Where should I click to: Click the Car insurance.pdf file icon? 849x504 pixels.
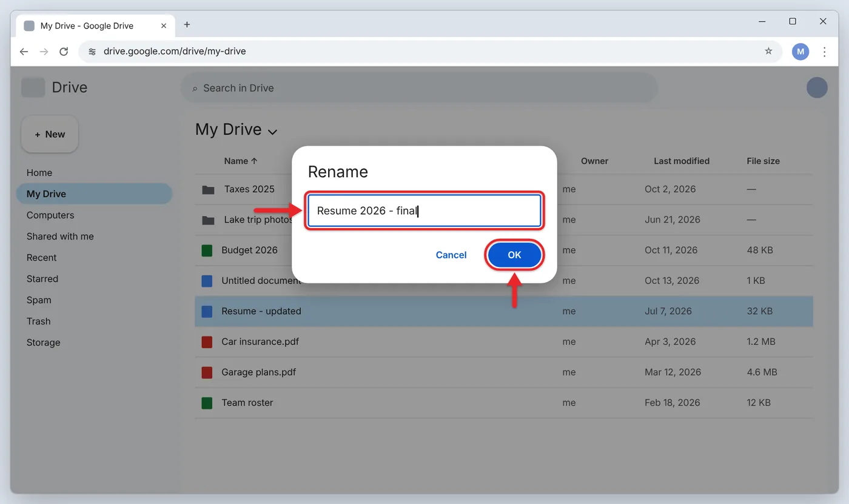(x=207, y=342)
